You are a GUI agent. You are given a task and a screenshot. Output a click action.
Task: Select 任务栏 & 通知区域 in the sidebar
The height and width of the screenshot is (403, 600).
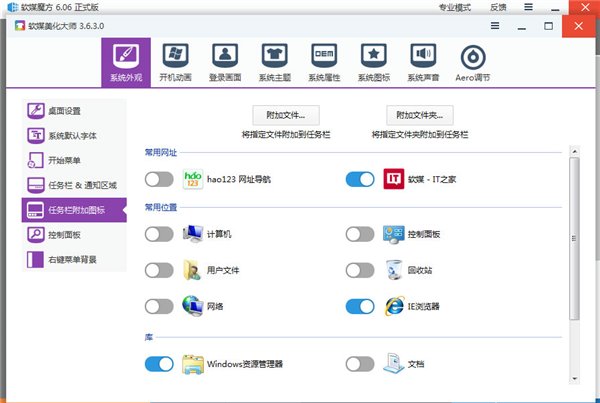[74, 185]
